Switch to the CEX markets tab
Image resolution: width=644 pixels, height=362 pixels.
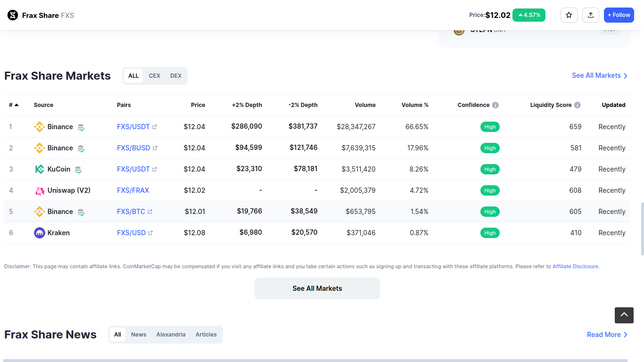[155, 76]
